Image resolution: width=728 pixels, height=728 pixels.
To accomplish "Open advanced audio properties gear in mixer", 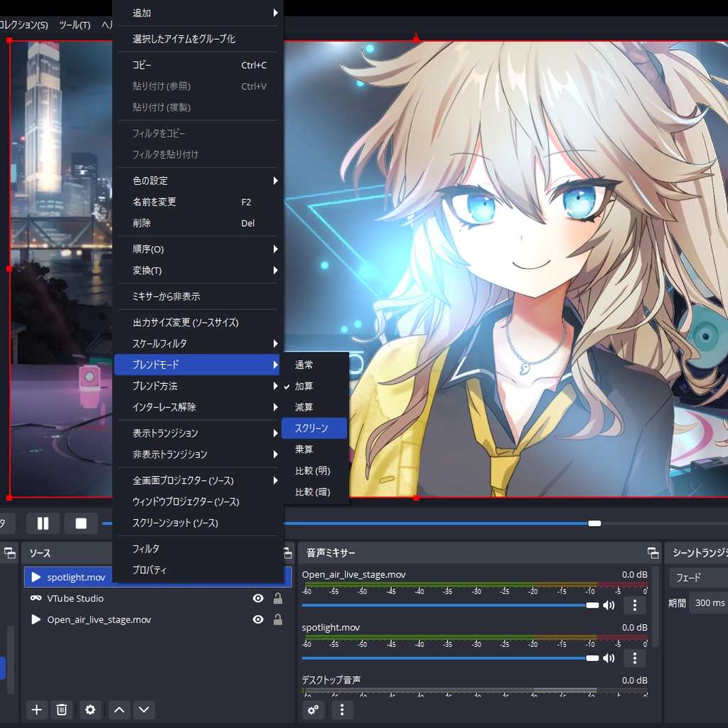I will (313, 710).
